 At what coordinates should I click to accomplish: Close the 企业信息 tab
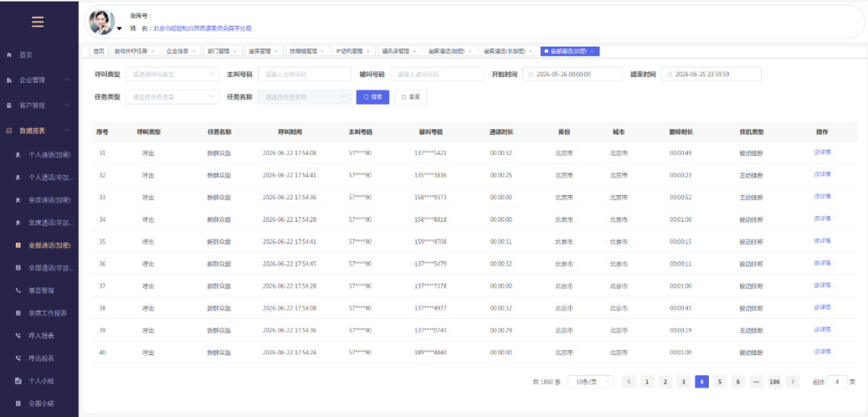pos(193,51)
